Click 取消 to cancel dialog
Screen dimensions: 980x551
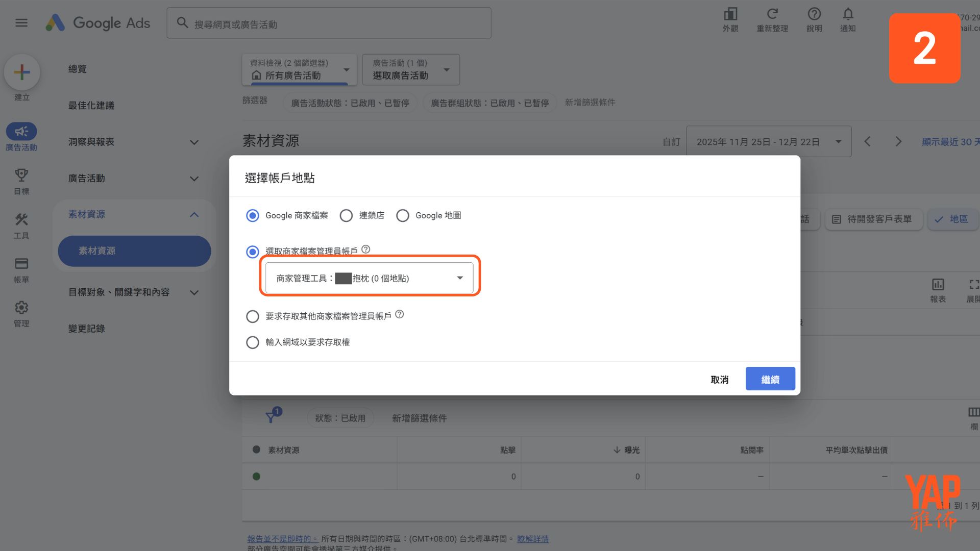719,380
